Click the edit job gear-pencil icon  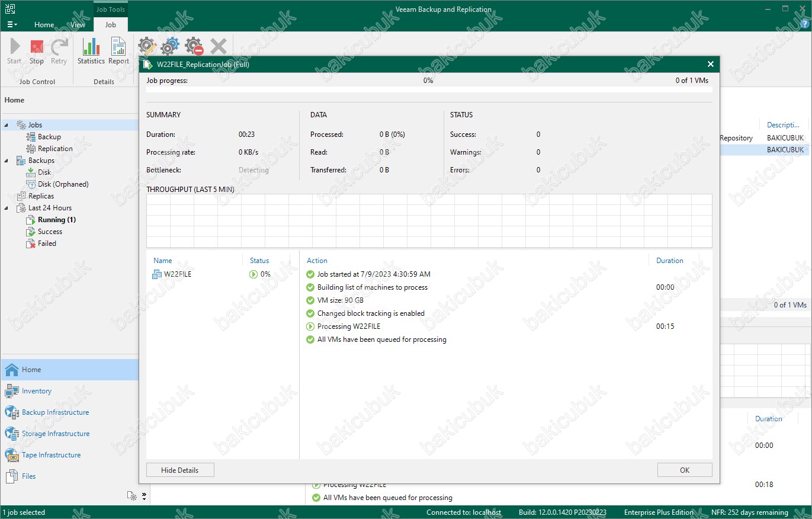(147, 46)
